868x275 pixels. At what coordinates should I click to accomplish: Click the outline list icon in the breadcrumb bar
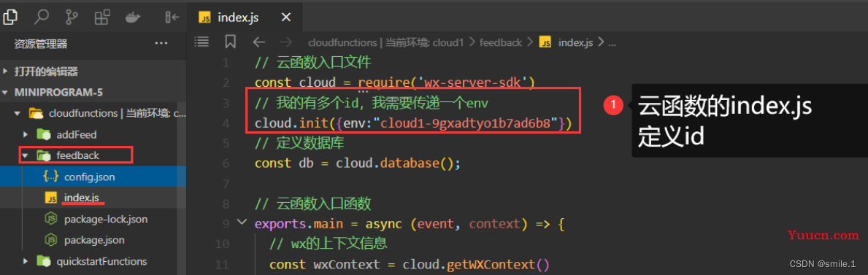202,42
